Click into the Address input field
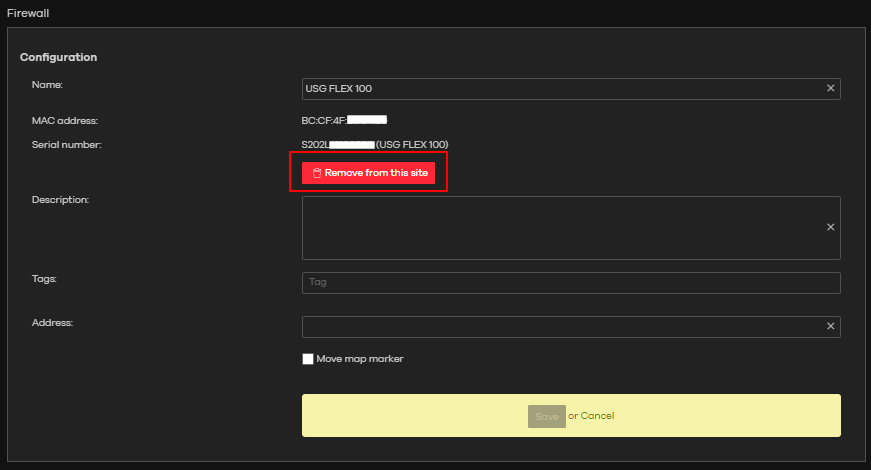This screenshot has width=871, height=470. pos(560,327)
